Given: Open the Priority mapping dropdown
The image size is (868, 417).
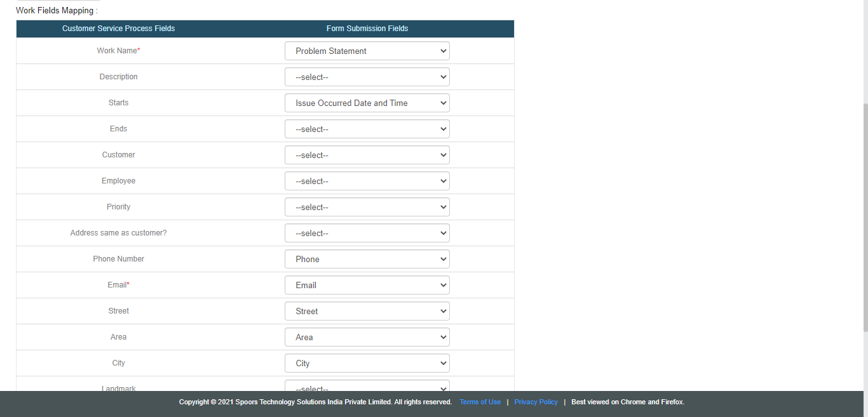Looking at the screenshot, I should click(x=367, y=207).
